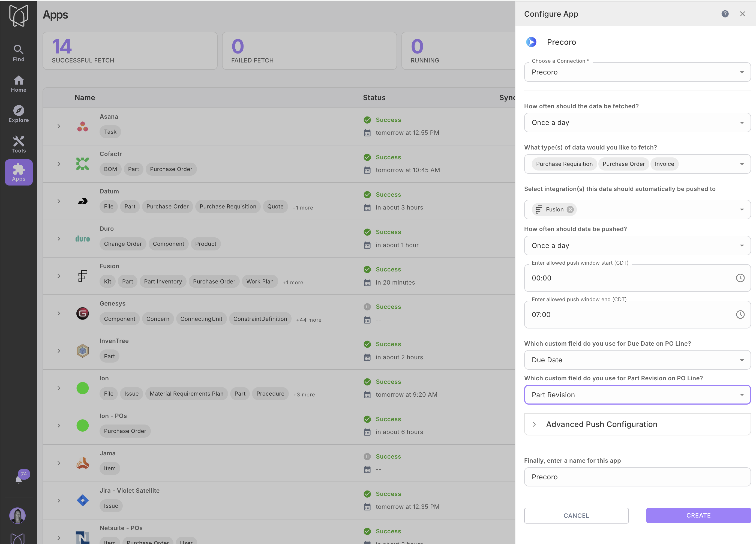The width and height of the screenshot is (756, 544).
Task: Remove the Fusion integration chip
Action: coord(570,210)
